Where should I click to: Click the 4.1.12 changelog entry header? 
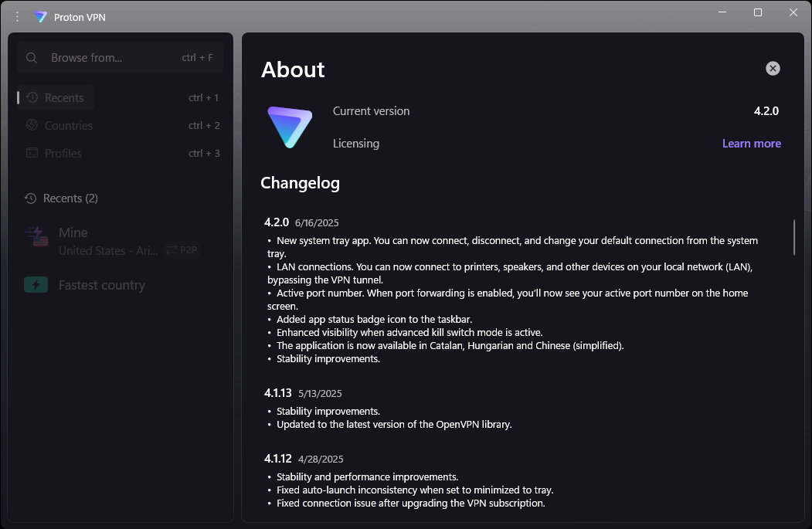(x=277, y=459)
